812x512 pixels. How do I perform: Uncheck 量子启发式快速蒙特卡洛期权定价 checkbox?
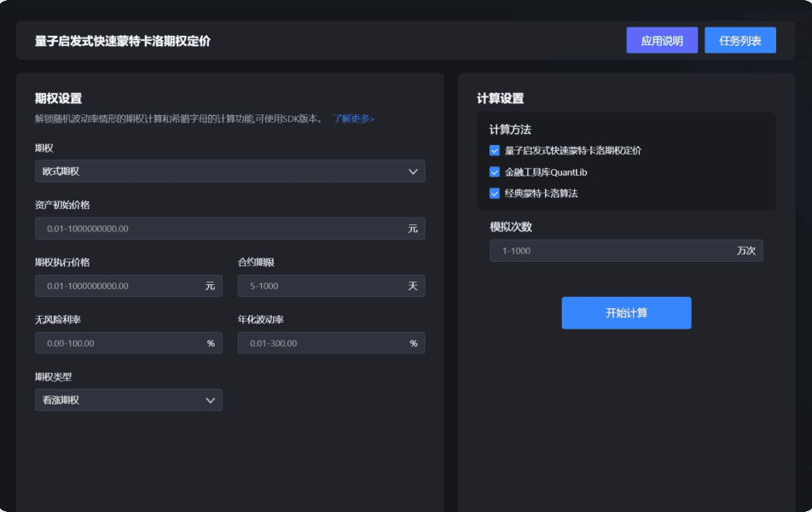click(495, 151)
